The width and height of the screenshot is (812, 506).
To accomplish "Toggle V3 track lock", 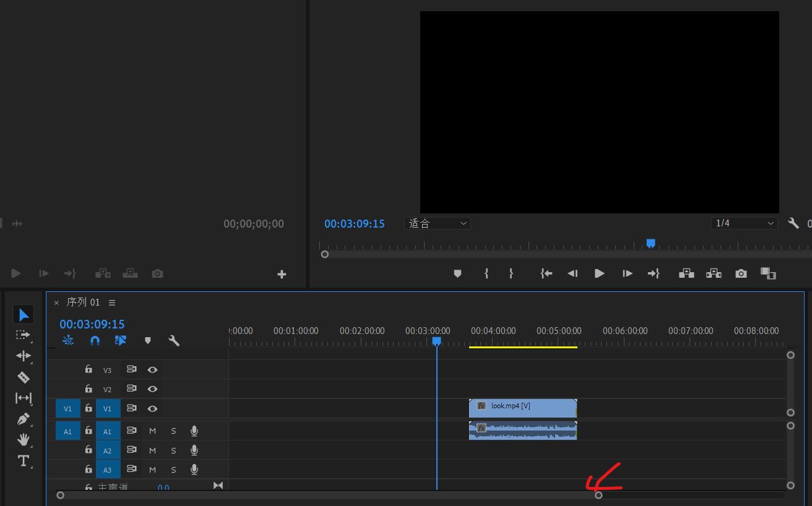I will tap(89, 369).
